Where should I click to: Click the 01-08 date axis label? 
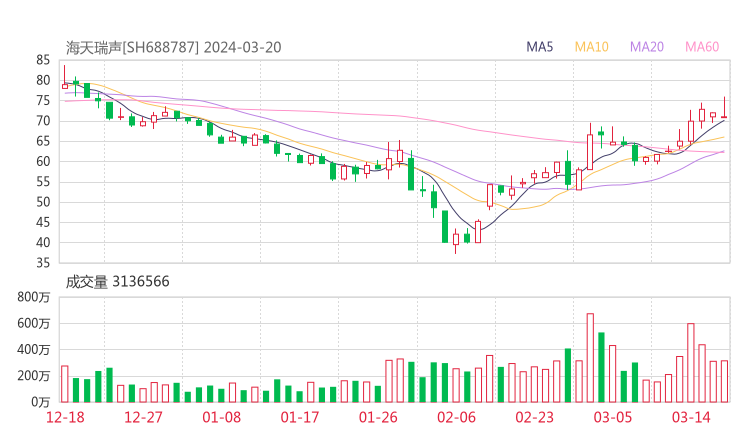[221, 417]
